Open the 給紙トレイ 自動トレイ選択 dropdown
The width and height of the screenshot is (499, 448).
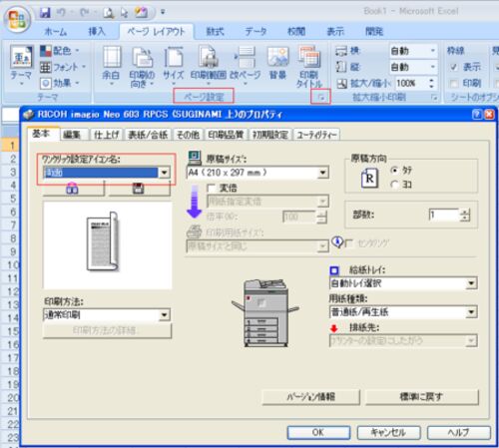coord(471,283)
